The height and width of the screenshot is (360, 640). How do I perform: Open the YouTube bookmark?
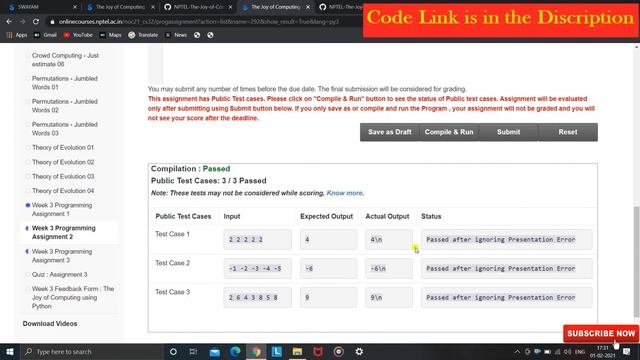pos(78,35)
